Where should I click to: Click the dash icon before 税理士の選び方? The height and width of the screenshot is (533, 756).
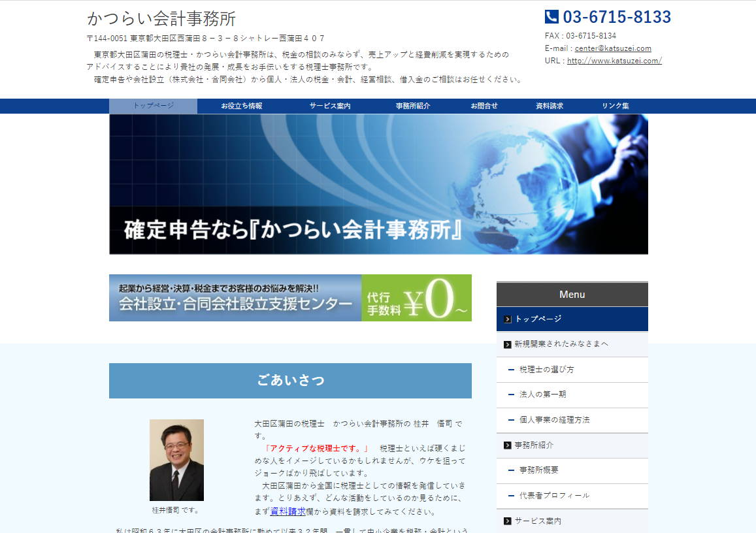(511, 370)
